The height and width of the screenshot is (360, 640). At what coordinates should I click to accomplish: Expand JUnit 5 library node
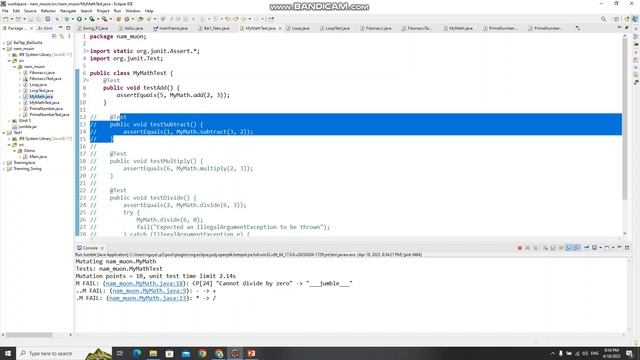coord(9,121)
